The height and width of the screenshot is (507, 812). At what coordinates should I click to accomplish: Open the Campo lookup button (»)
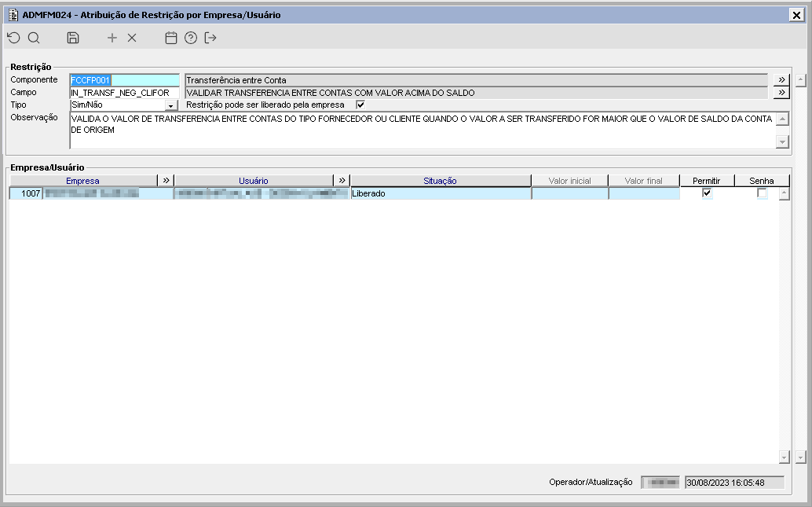click(781, 93)
